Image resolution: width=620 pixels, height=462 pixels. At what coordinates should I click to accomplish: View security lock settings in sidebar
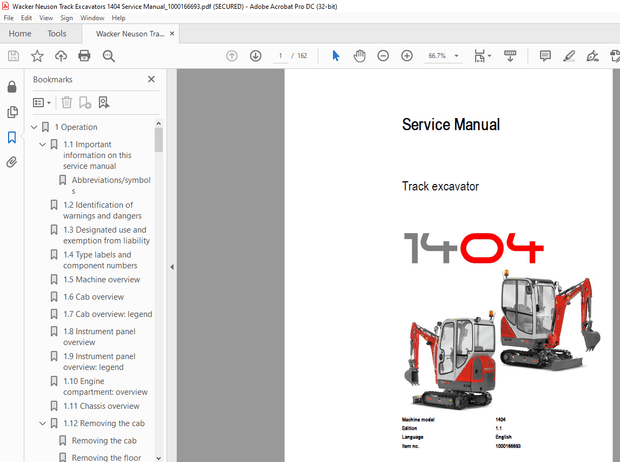click(x=12, y=87)
